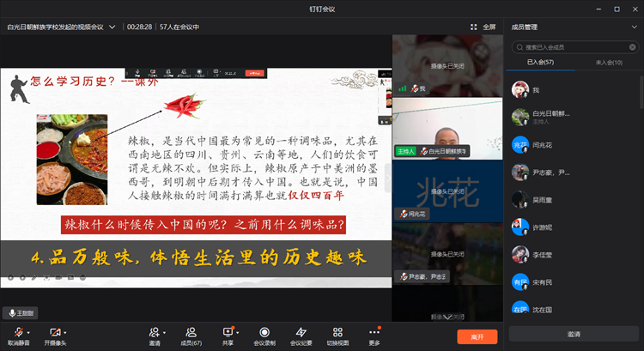Open 会议纪要 meeting minutes
This screenshot has height=351, width=644.
coord(301,331)
